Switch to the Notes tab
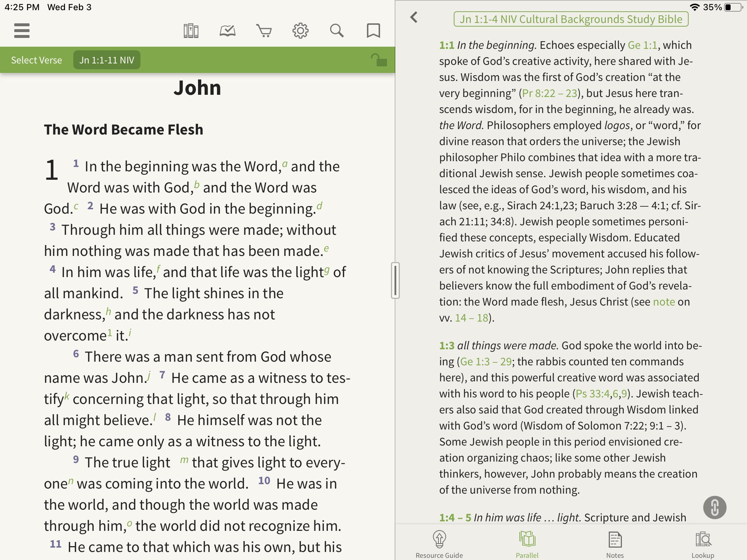This screenshot has height=560, width=747. click(615, 544)
